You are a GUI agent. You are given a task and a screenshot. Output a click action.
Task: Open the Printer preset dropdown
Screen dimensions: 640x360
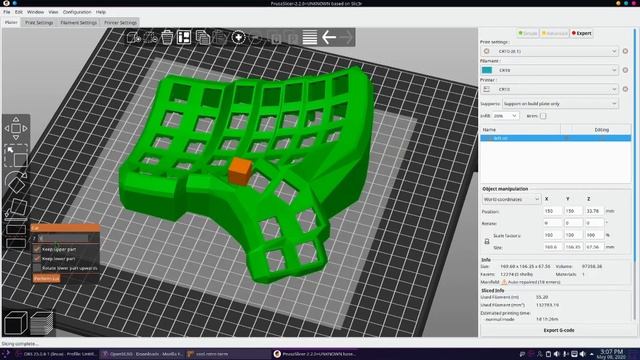pos(549,89)
